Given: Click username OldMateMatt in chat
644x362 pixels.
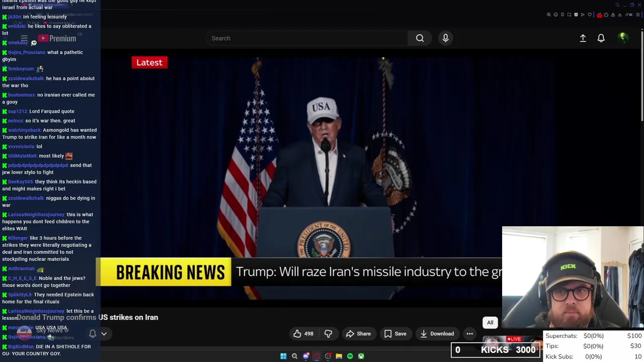Looking at the screenshot, I should [22, 156].
